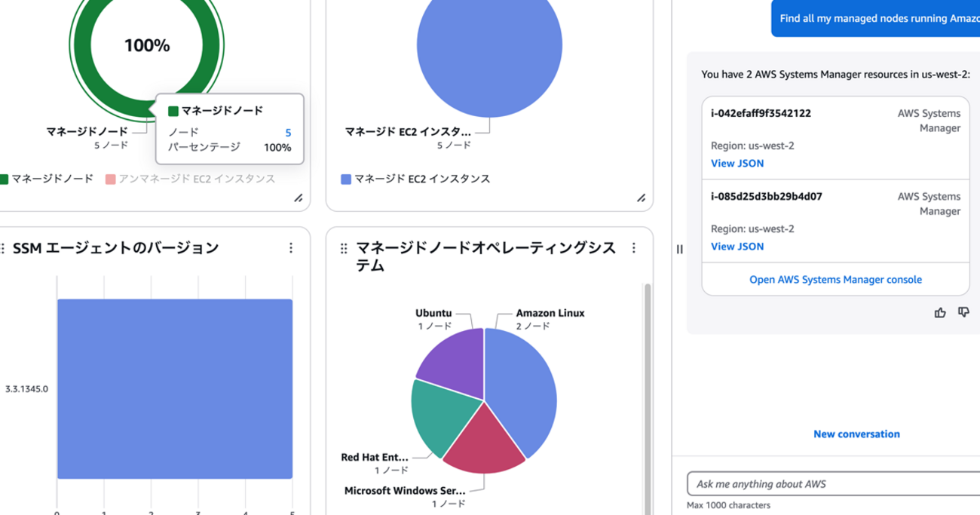Grab マネージドノードオペレーティングシステム widget drag handle
The height and width of the screenshot is (515, 980).
344,248
